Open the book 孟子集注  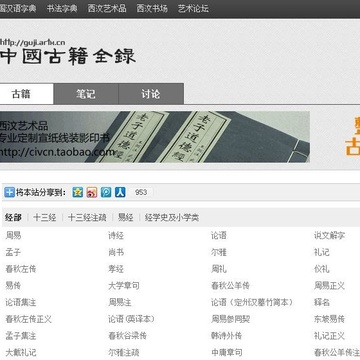pos(21,336)
